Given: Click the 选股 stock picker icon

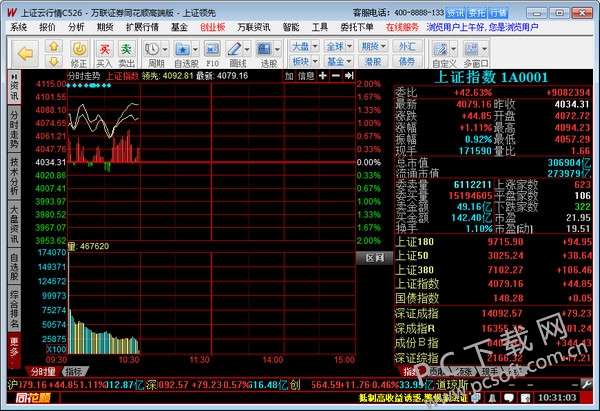Looking at the screenshot, I should tap(264, 49).
